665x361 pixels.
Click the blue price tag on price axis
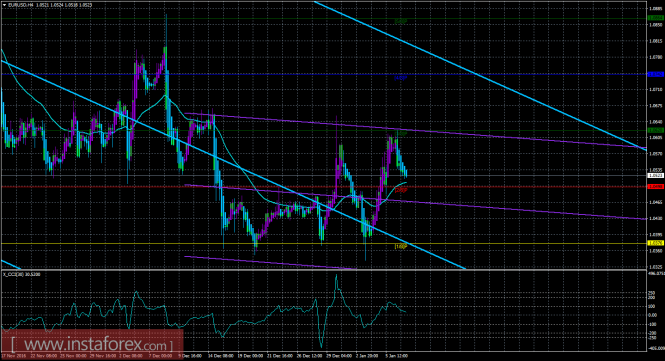655,74
